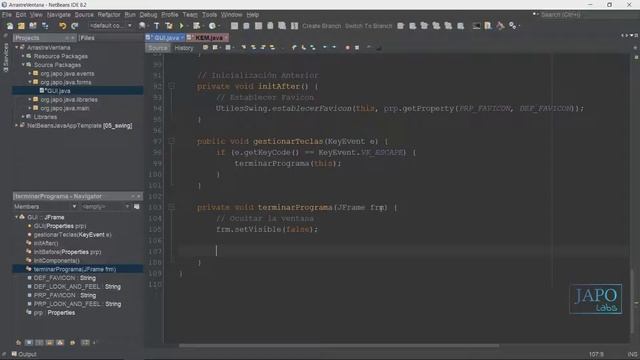Click the Build Project hammer icon
Screen dimensions: 640x360
pyautogui.click(x=157, y=26)
